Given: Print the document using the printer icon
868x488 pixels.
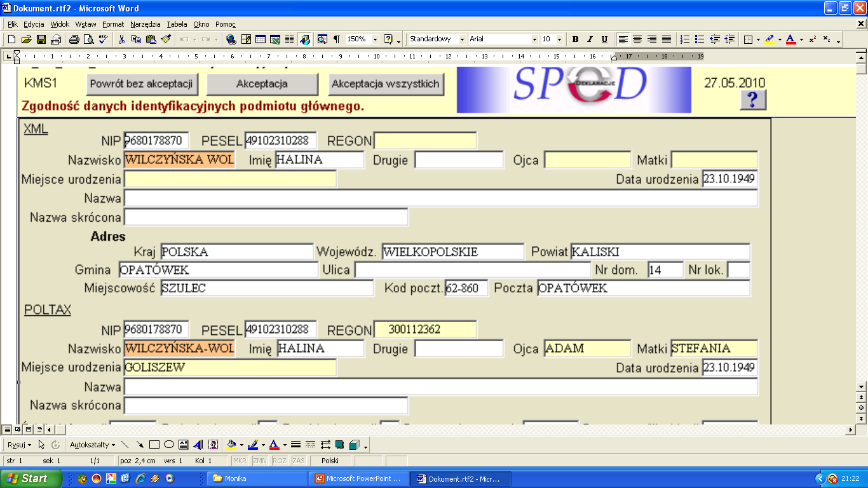Looking at the screenshot, I should [x=74, y=39].
